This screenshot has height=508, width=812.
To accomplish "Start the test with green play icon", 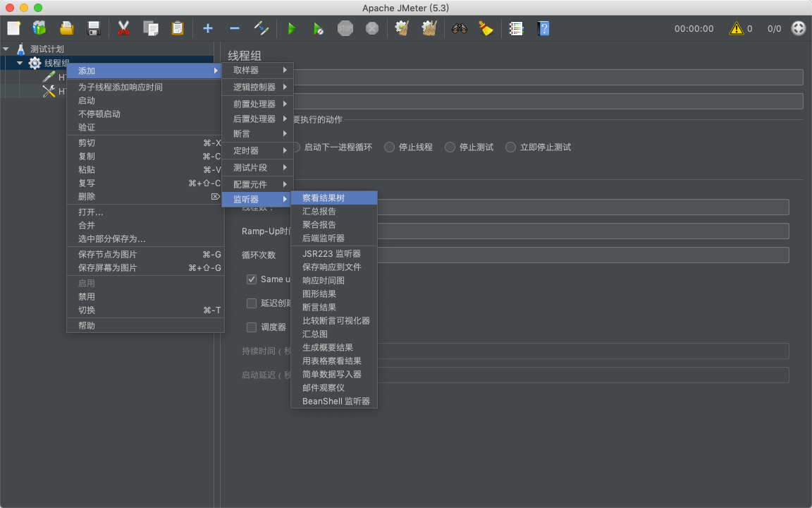I will 292,28.
